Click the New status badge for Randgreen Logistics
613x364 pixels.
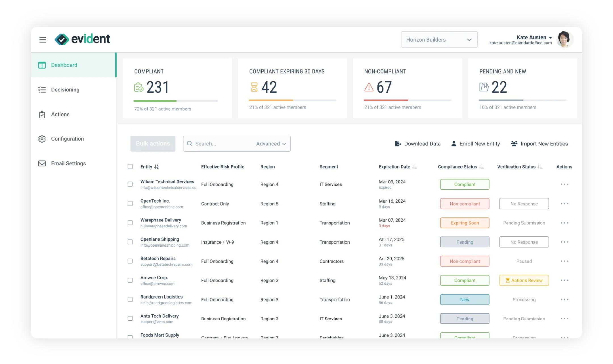tap(465, 300)
